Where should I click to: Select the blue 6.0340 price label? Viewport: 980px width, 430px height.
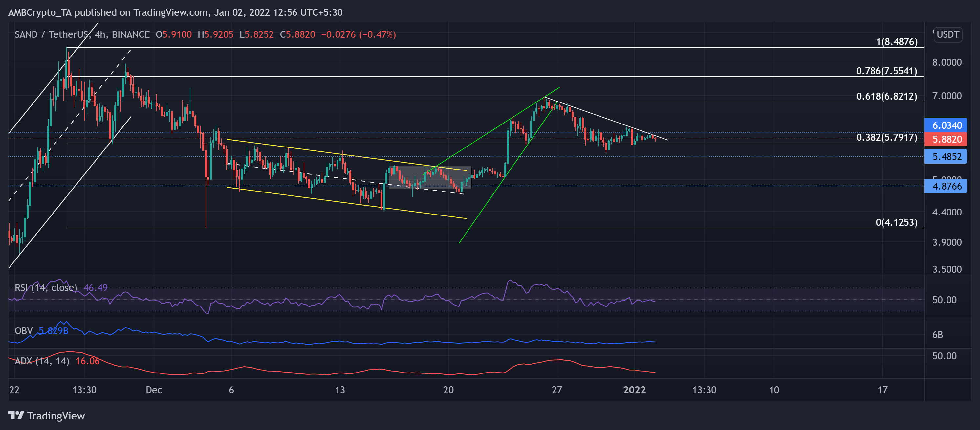point(946,125)
